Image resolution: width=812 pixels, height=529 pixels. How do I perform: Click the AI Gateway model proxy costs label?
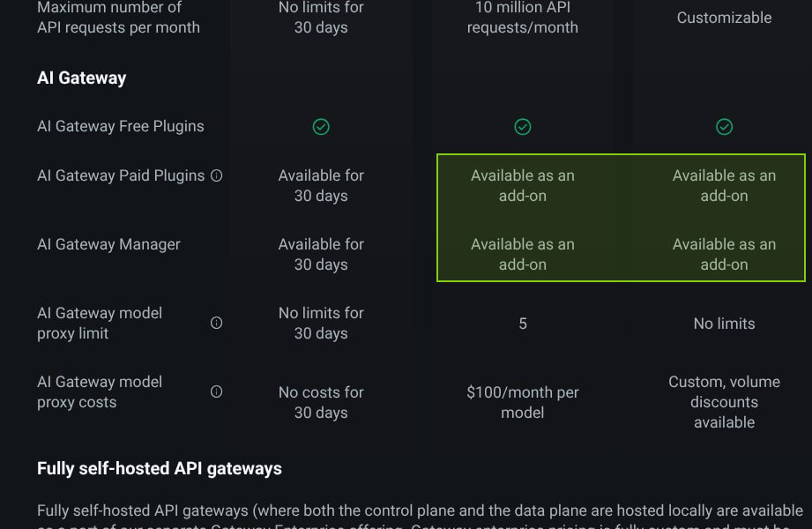[x=100, y=391]
